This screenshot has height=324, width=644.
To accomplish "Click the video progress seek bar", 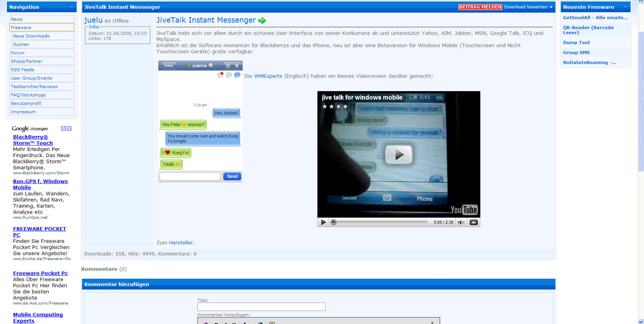I will (379, 222).
